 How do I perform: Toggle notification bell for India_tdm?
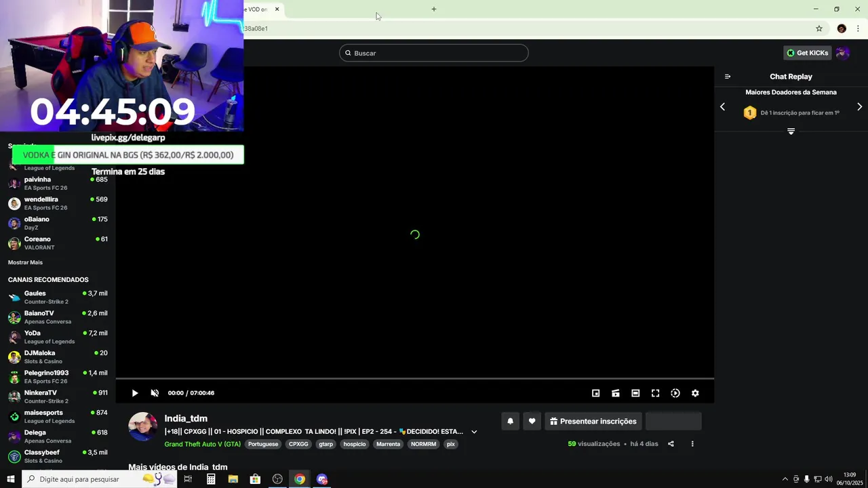[511, 421]
